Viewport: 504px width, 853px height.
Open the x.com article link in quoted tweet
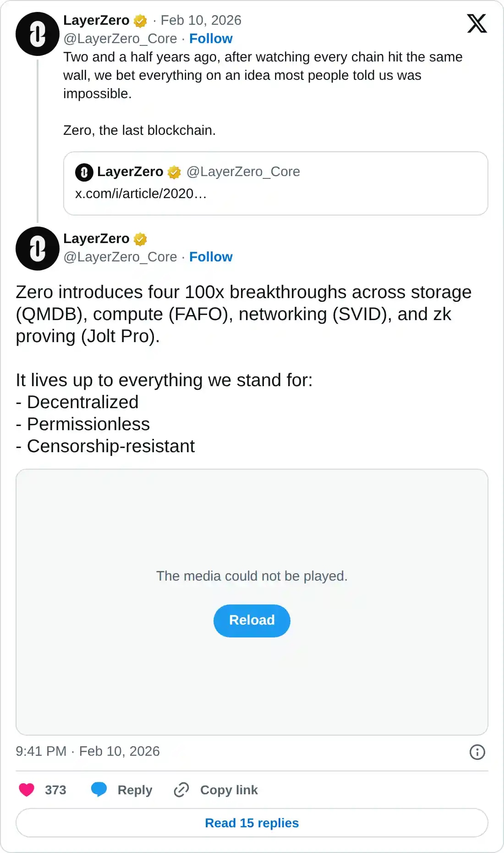(x=141, y=194)
